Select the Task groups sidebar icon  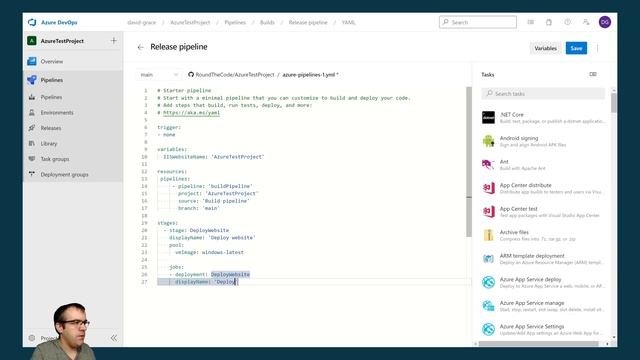(x=32, y=159)
